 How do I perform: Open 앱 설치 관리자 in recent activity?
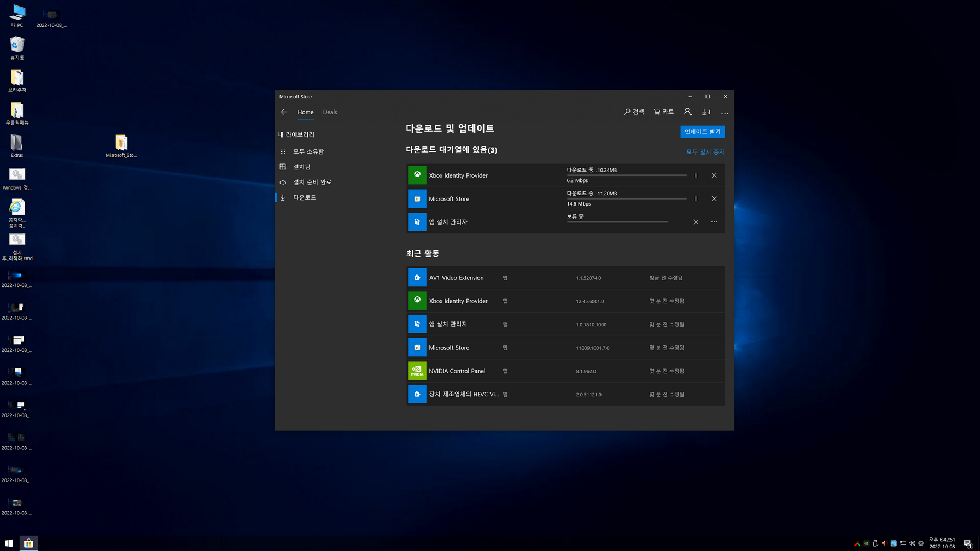[x=566, y=324]
